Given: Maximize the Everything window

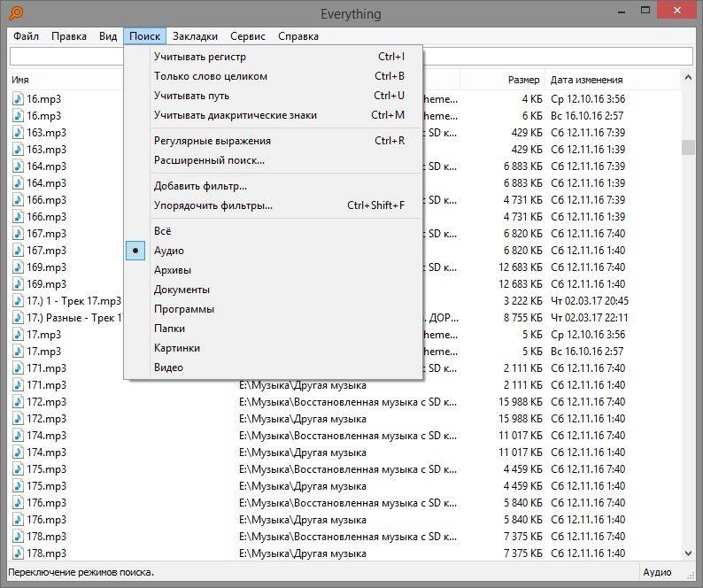Looking at the screenshot, I should 645,10.
